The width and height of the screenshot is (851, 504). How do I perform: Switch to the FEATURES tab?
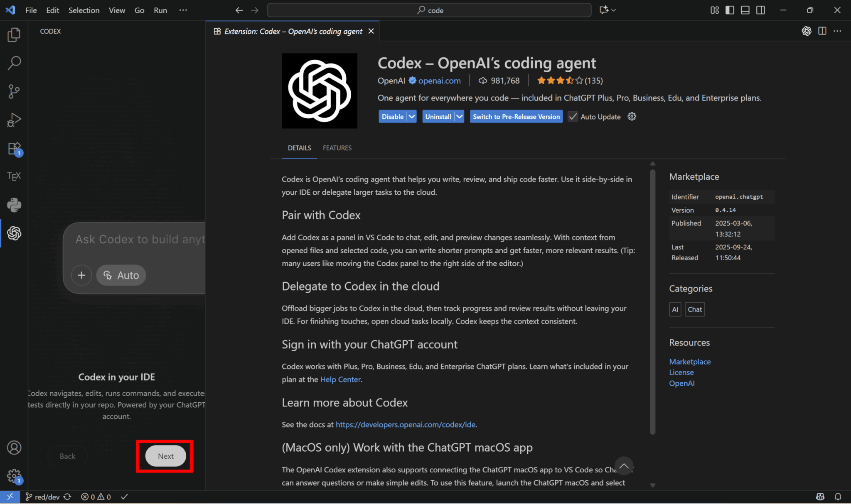tap(337, 148)
